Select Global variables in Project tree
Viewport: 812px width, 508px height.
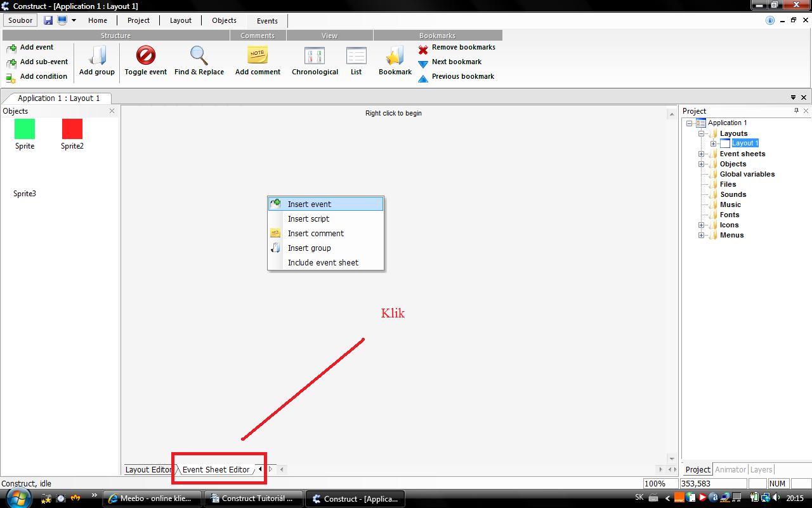click(x=747, y=174)
